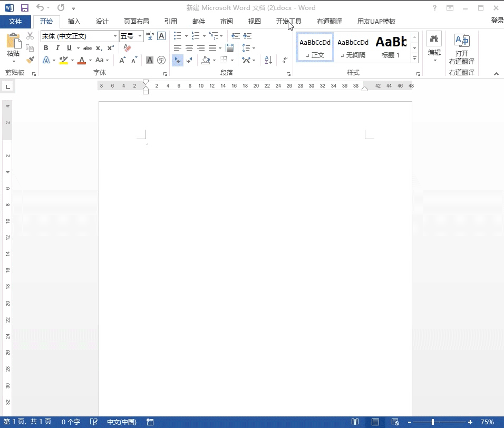This screenshot has width=504, height=428.
Task: Click the Increase Indent icon
Action: pyautogui.click(x=247, y=36)
